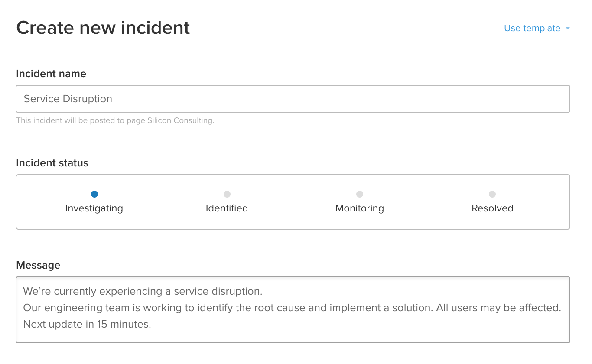Click the Create new incident heading
This screenshot has height=364, width=592.
coord(103,27)
